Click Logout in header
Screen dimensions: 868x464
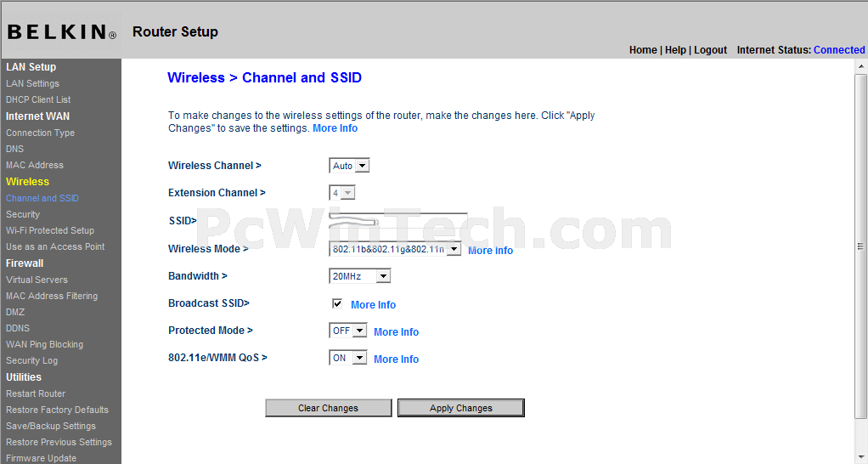click(x=710, y=50)
